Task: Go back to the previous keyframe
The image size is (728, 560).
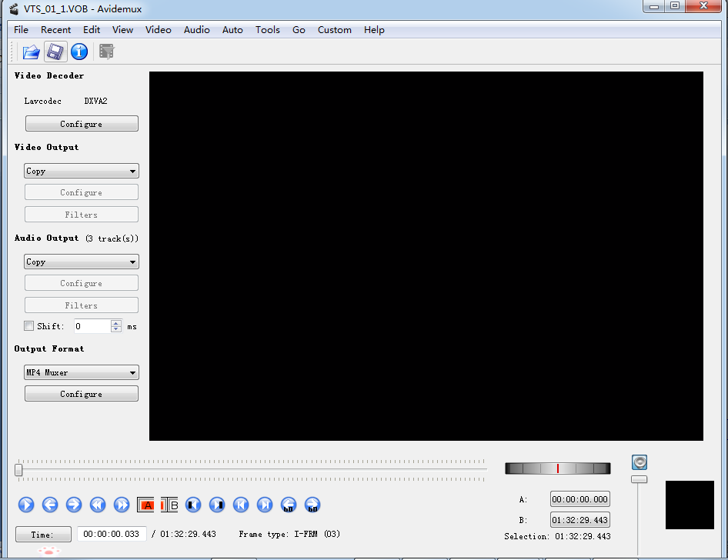Action: [x=98, y=505]
